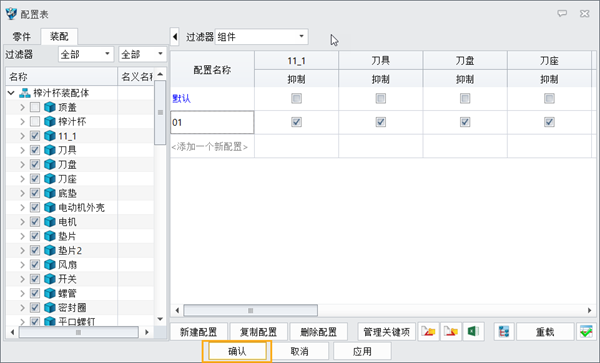This screenshot has width=600, height=363.
Task: Click the 名称 column header
Action: [x=61, y=77]
